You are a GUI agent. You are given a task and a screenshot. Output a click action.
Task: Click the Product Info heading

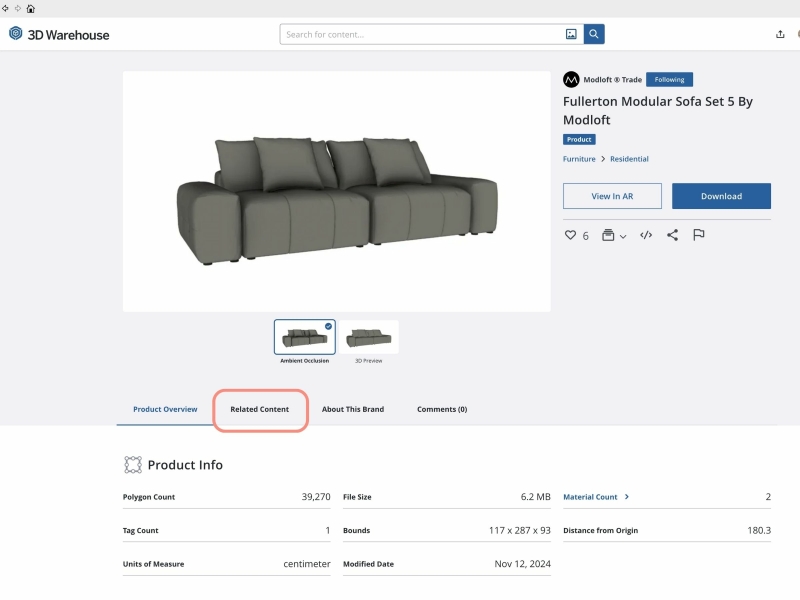click(185, 465)
